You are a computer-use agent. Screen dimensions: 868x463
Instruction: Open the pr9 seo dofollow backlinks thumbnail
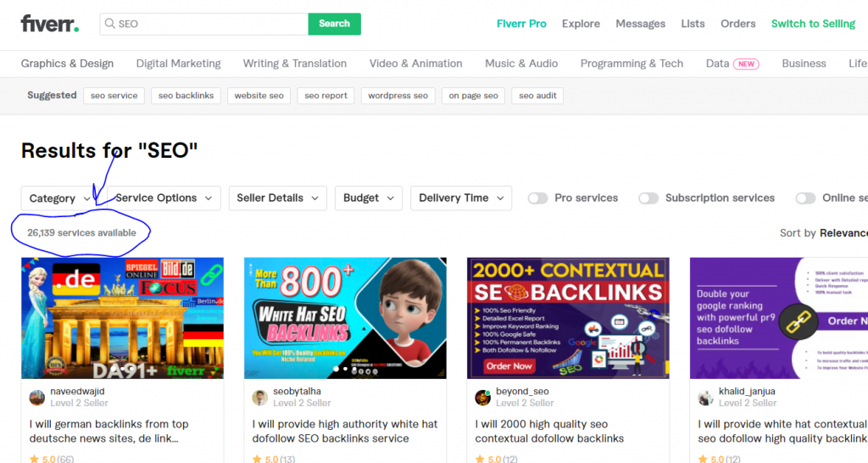779,318
